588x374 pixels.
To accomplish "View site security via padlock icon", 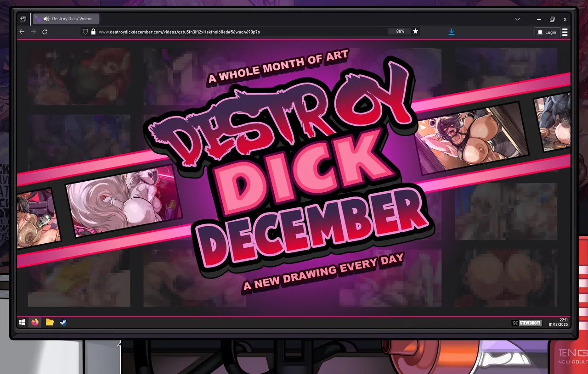I will [x=93, y=32].
